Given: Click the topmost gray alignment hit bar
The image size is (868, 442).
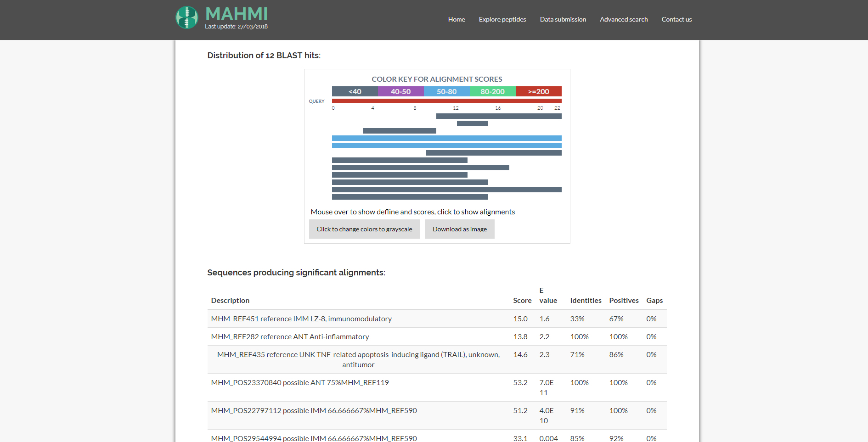Looking at the screenshot, I should pyautogui.click(x=498, y=116).
